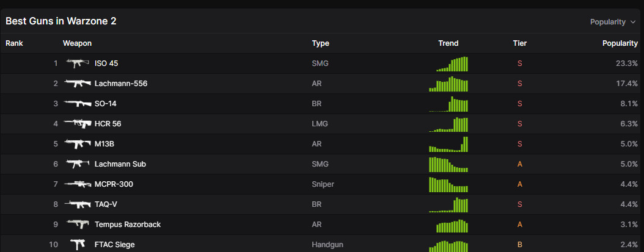Click the B tier badge for FTAC Siege
This screenshot has width=644, height=252.
519,245
